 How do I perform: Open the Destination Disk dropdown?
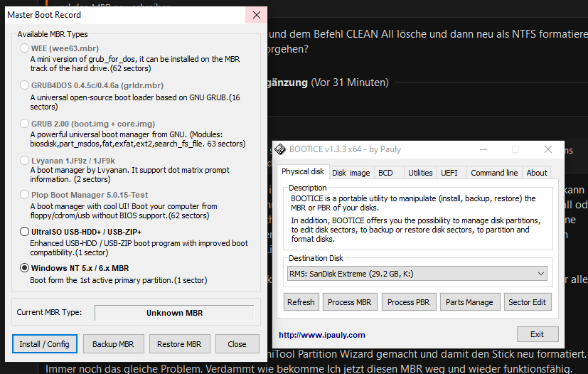417,274
